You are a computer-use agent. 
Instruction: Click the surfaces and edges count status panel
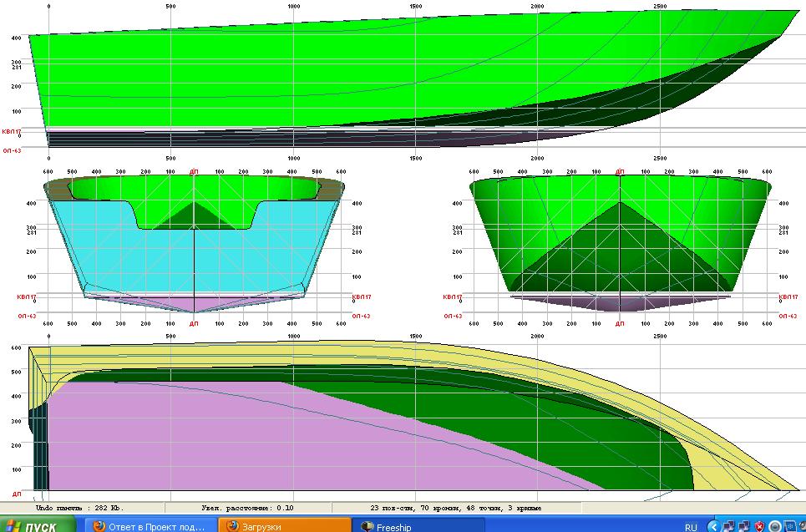point(455,507)
